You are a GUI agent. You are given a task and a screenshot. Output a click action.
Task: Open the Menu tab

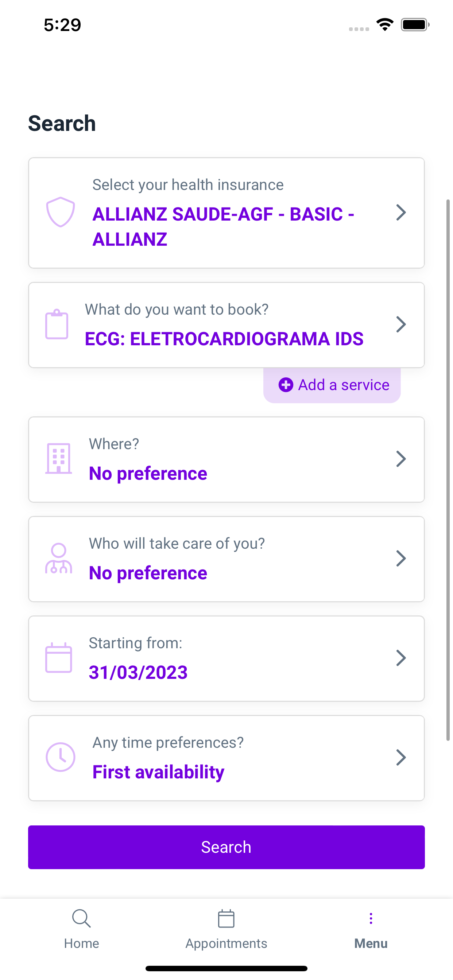click(371, 929)
